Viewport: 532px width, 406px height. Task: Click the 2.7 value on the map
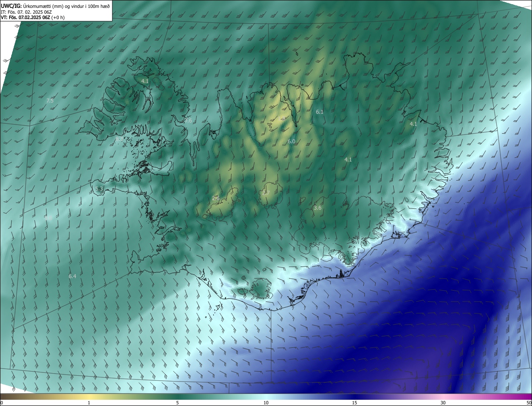click(x=266, y=193)
